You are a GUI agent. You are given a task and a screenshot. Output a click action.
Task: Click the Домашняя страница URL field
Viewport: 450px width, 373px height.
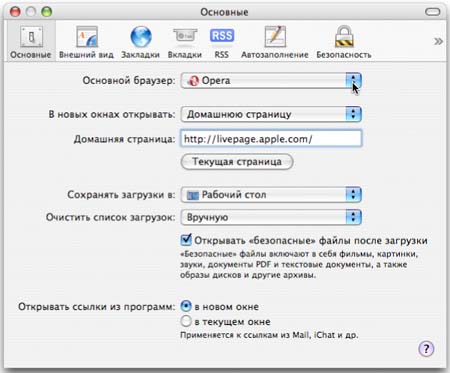coord(271,139)
